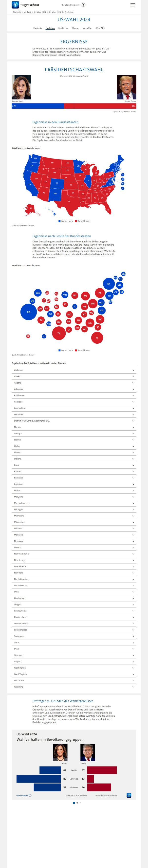Viewport: 148px width, 868px height.
Task: Click the infratest dimap logo under the chart
Action: pos(24,796)
